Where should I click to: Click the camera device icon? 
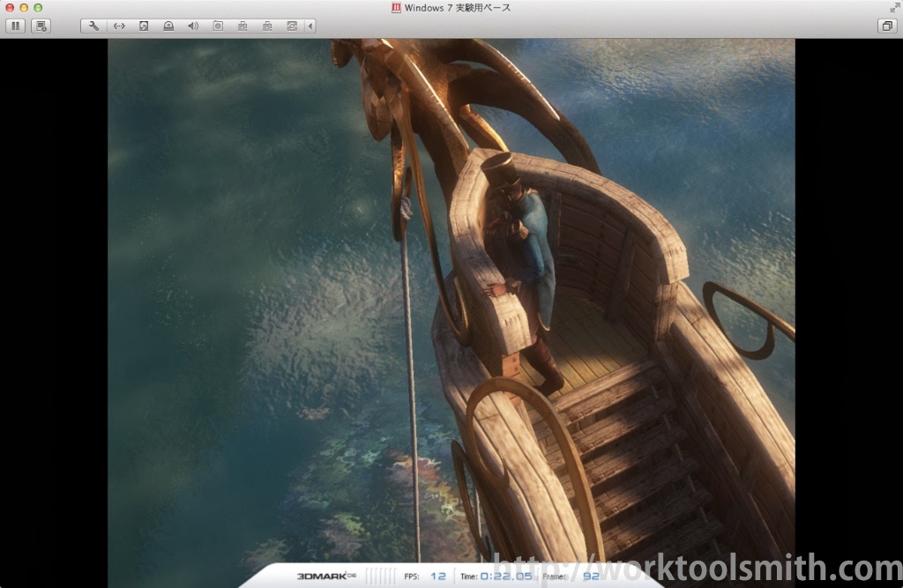click(219, 26)
